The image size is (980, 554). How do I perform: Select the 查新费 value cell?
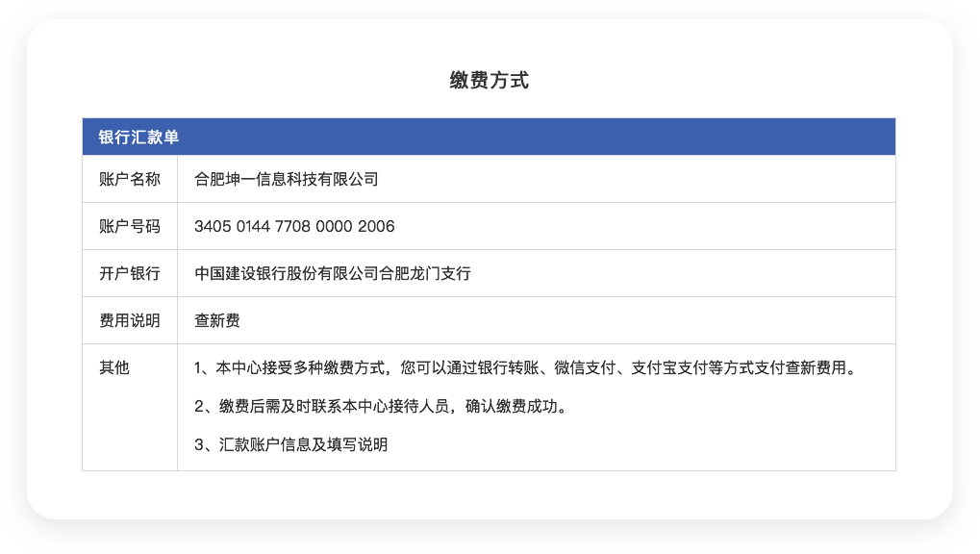click(537, 321)
